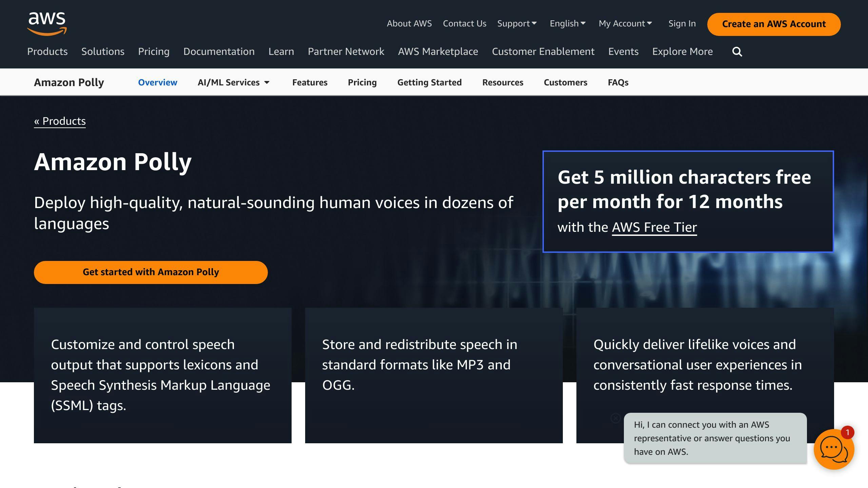Go back via « Products link
This screenshot has width=868, height=488.
pyautogui.click(x=60, y=121)
